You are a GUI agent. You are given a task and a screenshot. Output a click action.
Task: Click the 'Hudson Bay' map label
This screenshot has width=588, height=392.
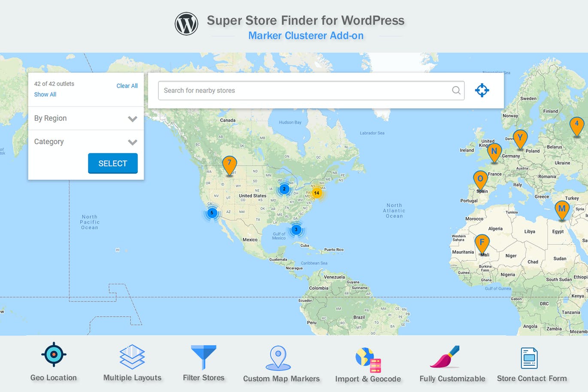click(x=290, y=122)
